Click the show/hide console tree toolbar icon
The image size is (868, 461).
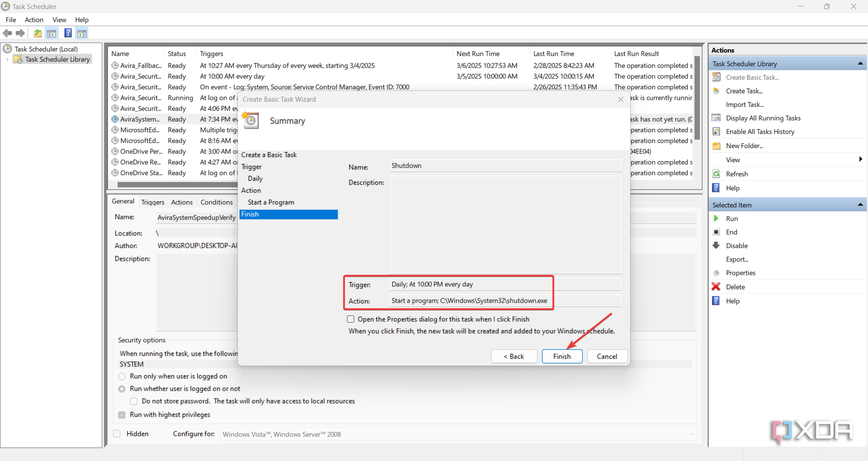[52, 33]
